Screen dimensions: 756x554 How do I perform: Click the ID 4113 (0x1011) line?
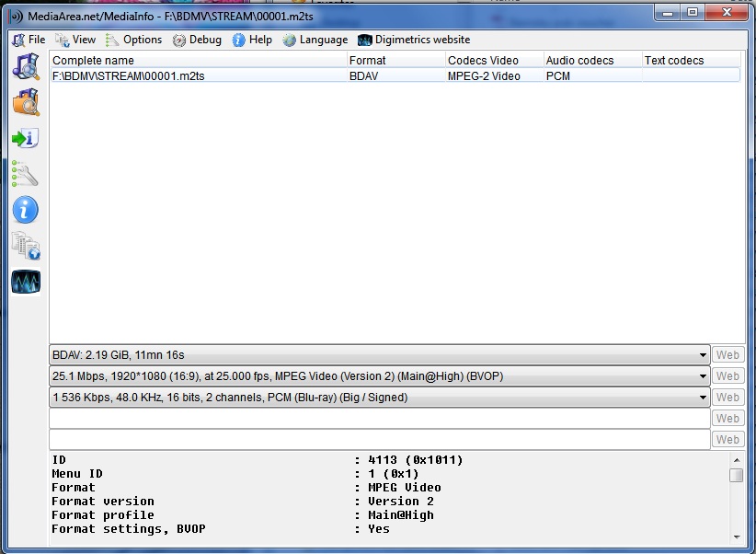(257, 460)
